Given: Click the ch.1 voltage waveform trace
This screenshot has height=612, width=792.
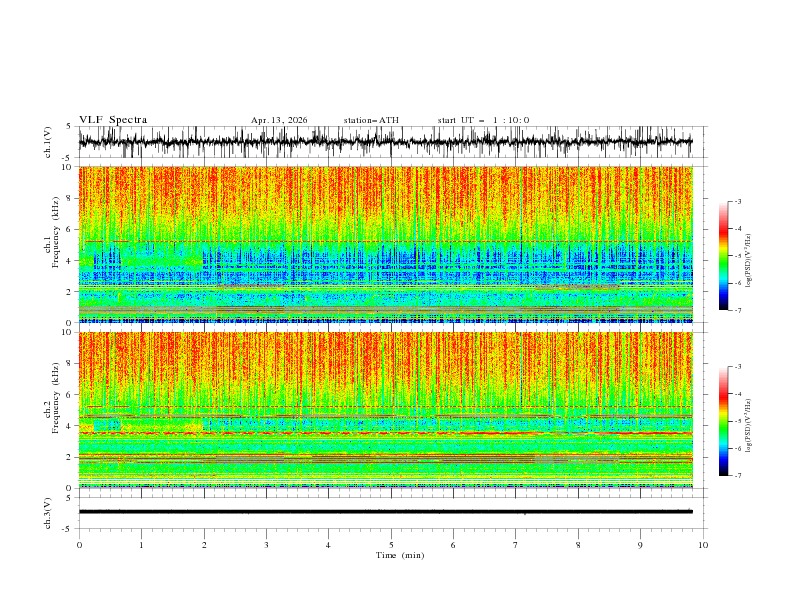Looking at the screenshot, I should pos(385,142).
